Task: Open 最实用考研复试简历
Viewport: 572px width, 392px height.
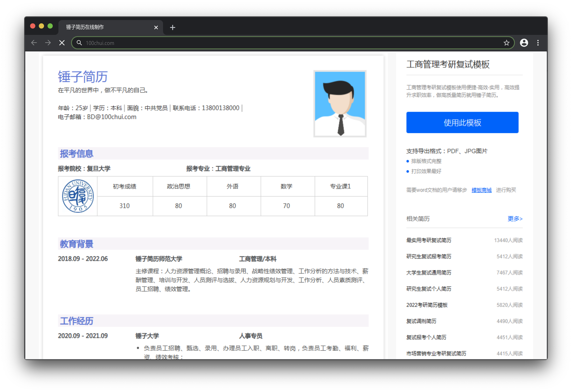Action: 429,240
